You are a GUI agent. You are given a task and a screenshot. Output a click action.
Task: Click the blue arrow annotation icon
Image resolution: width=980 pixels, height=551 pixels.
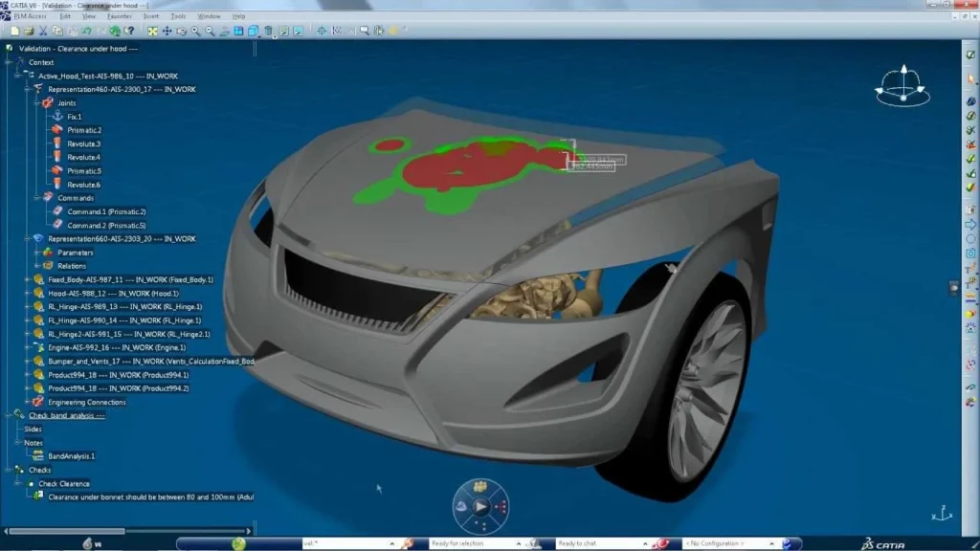click(x=970, y=224)
